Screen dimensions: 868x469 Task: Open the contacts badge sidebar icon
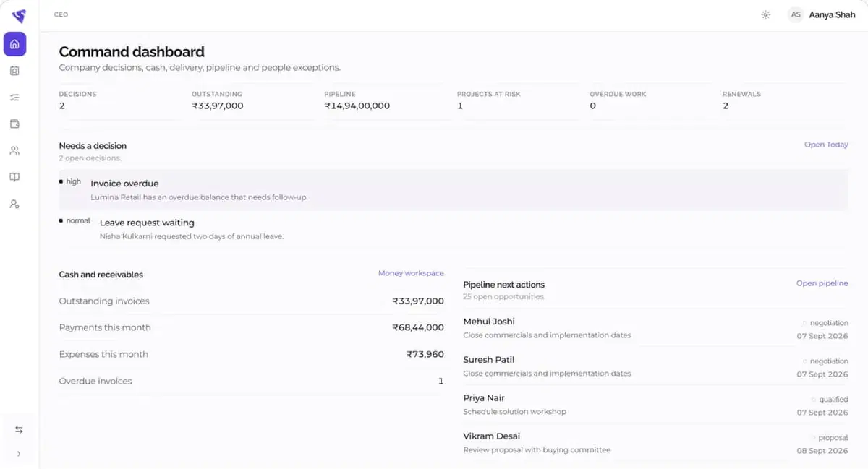coord(14,71)
